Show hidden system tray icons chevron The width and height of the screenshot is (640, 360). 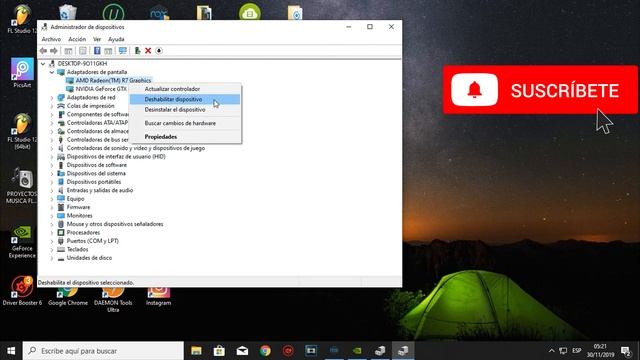point(551,351)
